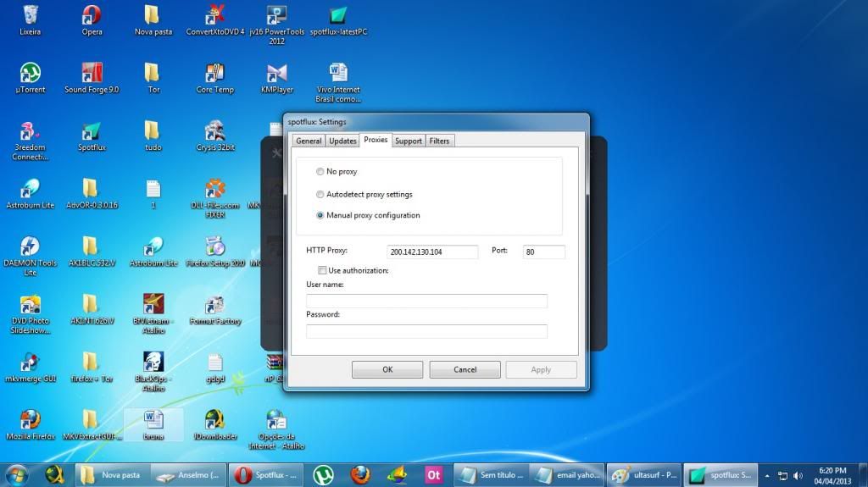
Task: Open Firefox from the taskbar
Action: click(360, 475)
